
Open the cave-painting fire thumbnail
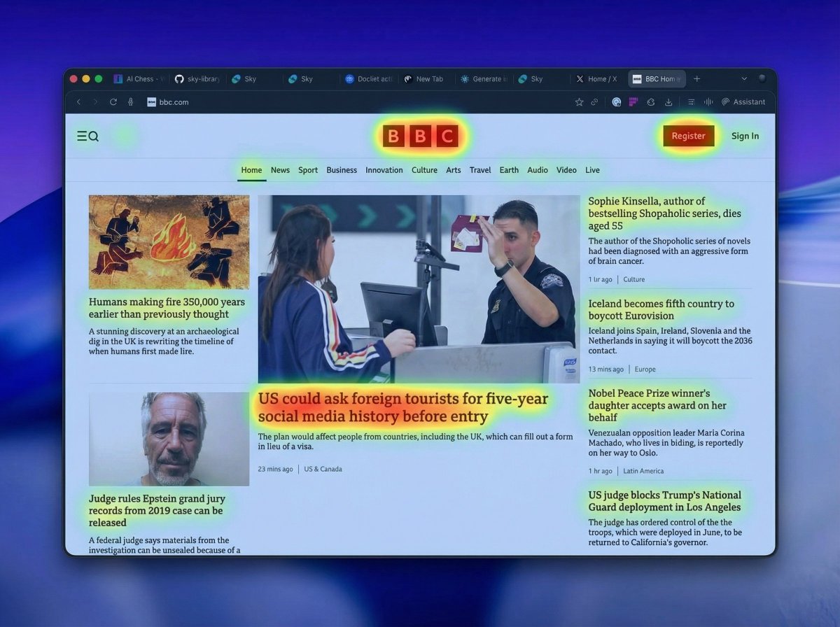[x=169, y=242]
